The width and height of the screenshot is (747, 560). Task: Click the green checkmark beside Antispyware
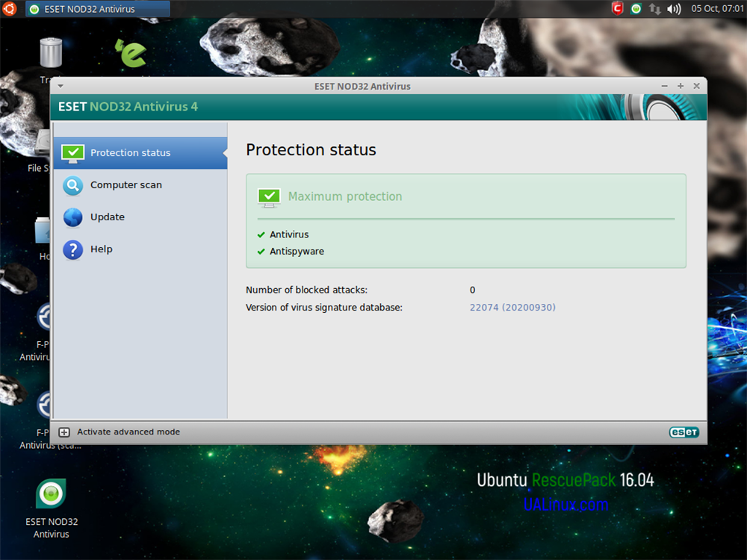pyautogui.click(x=261, y=252)
